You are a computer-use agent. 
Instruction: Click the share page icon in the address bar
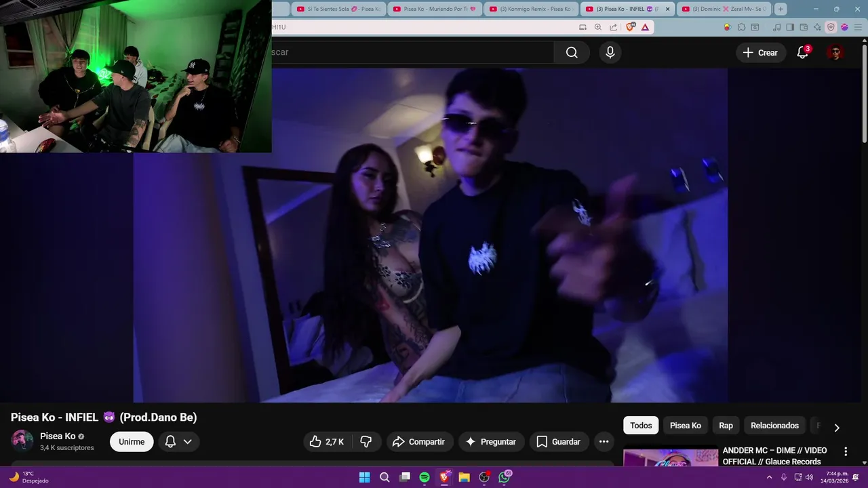613,27
